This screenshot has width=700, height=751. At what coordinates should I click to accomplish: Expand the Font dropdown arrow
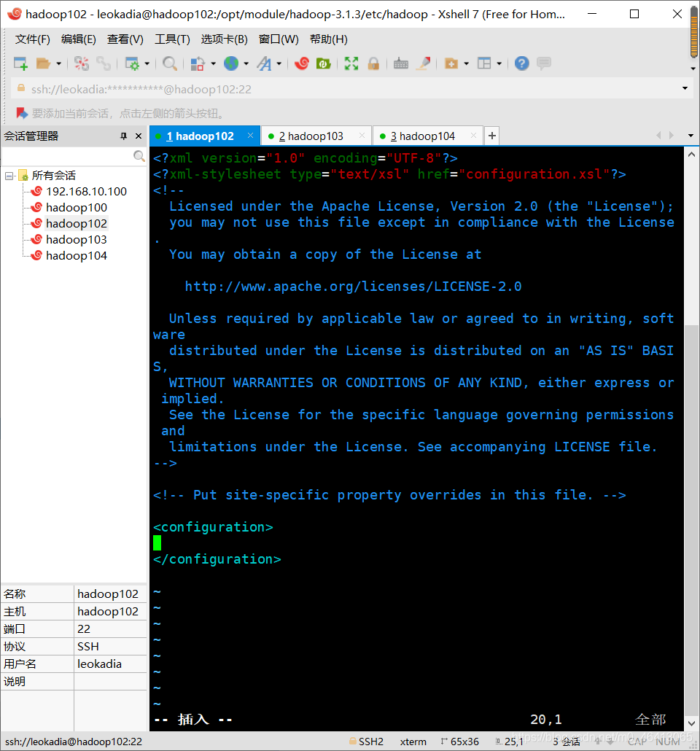(279, 63)
